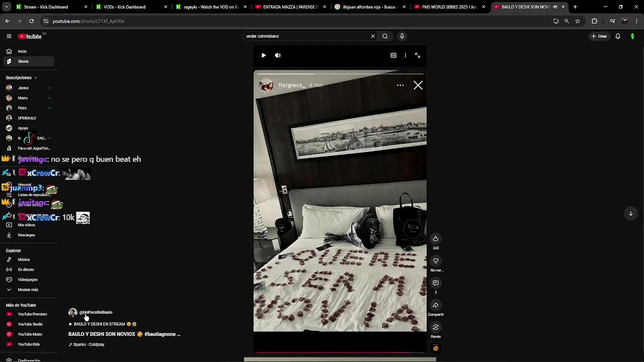Dislike this Short
The width and height of the screenshot is (644, 362).
click(x=436, y=260)
